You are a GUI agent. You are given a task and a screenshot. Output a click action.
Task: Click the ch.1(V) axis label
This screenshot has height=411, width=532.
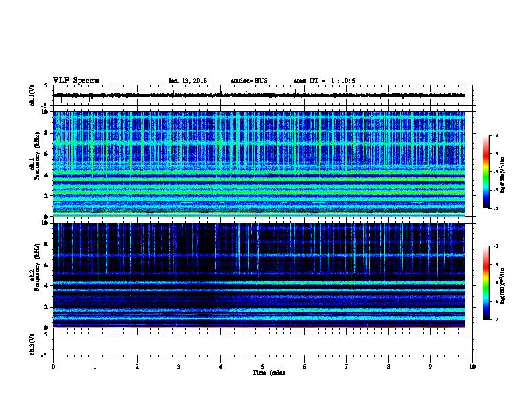[32, 95]
